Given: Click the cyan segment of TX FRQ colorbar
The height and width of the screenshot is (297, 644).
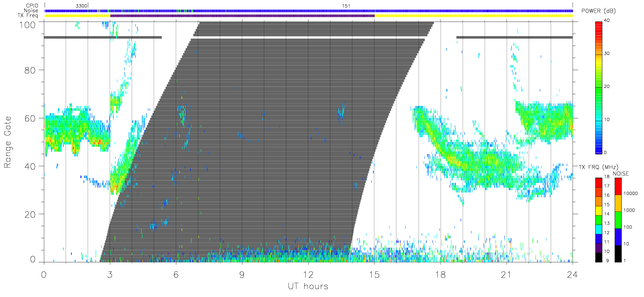Looking at the screenshot, I should pos(599,229).
